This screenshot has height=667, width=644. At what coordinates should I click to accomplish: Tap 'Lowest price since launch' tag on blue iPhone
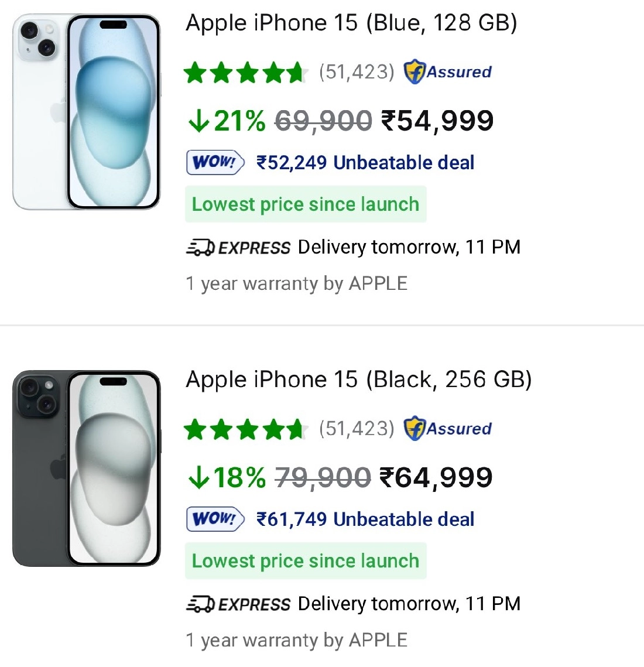point(306,204)
